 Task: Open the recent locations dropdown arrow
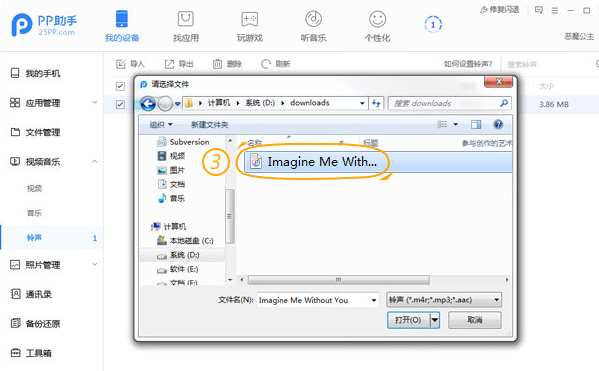tap(177, 104)
